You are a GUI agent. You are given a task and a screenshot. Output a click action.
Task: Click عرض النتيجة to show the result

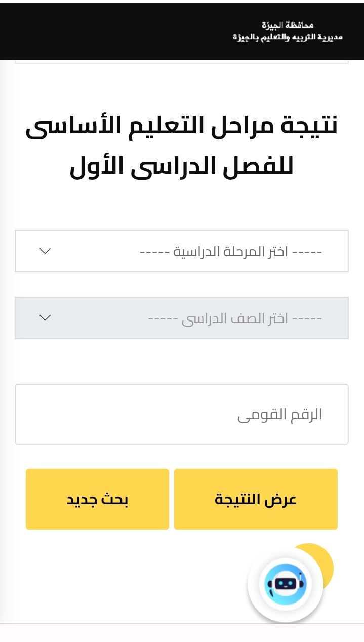256,499
